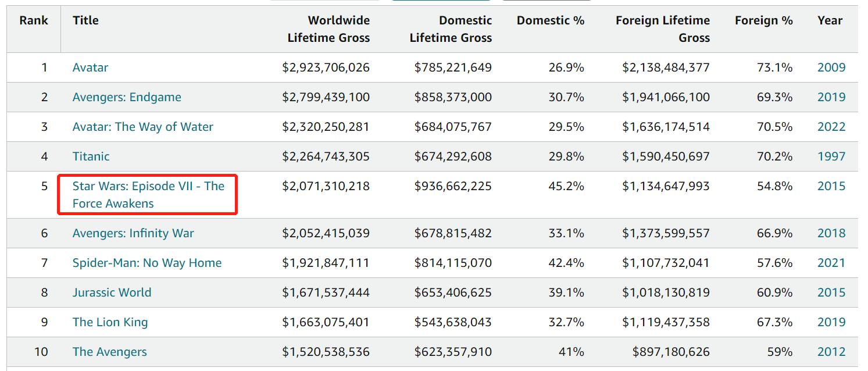Sort by Domestic Lifetime Gross column
868x371 pixels.
(451, 29)
